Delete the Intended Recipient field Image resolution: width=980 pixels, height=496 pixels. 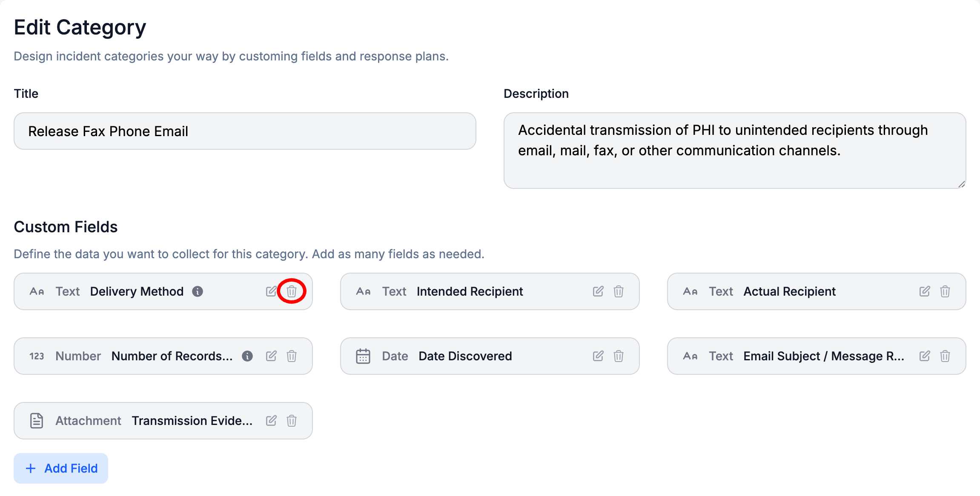tap(619, 291)
